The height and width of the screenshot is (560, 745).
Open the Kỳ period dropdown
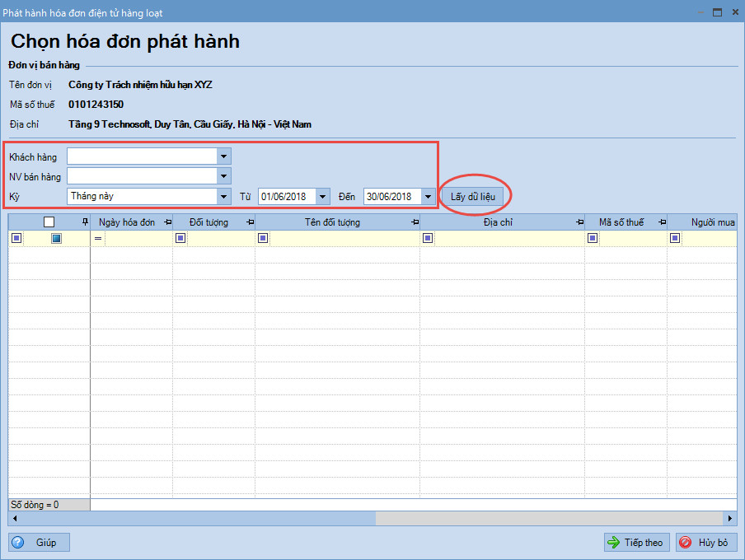click(x=223, y=196)
